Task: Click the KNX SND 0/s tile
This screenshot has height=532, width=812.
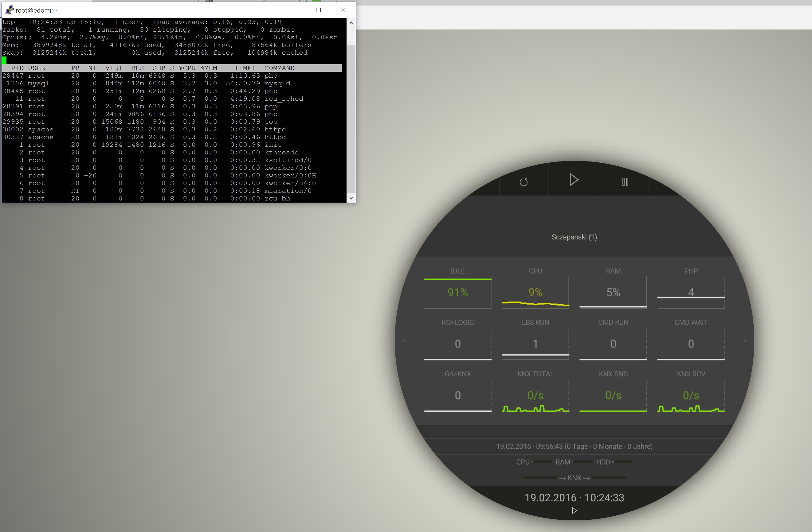Action: (613, 391)
